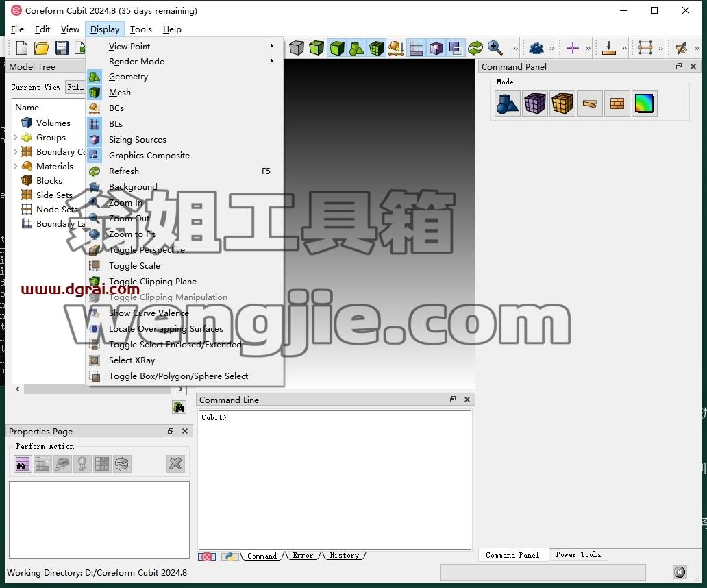
Task: Click the refresh arrows icon in Perform Action
Action: 122,463
